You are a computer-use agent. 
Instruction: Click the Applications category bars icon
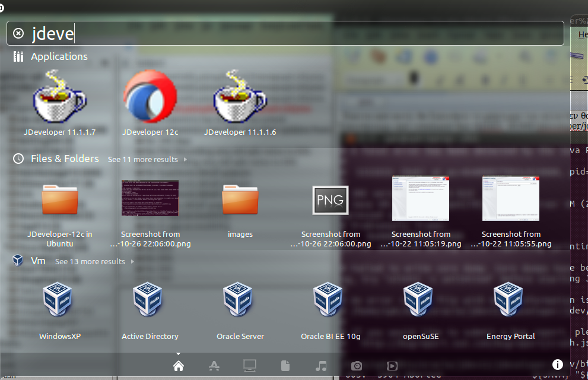tap(18, 56)
